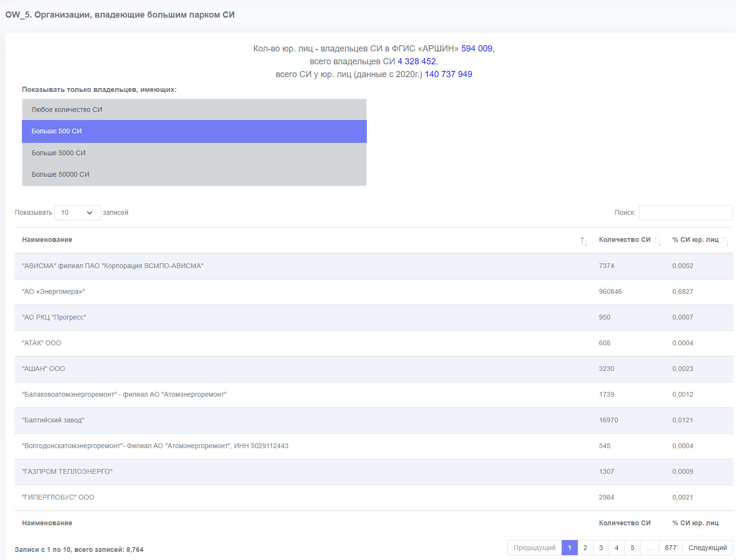Select row "АВИСМА" филиал ПАО Корпорация ВСМПО-АВИСМА

[x=374, y=266]
